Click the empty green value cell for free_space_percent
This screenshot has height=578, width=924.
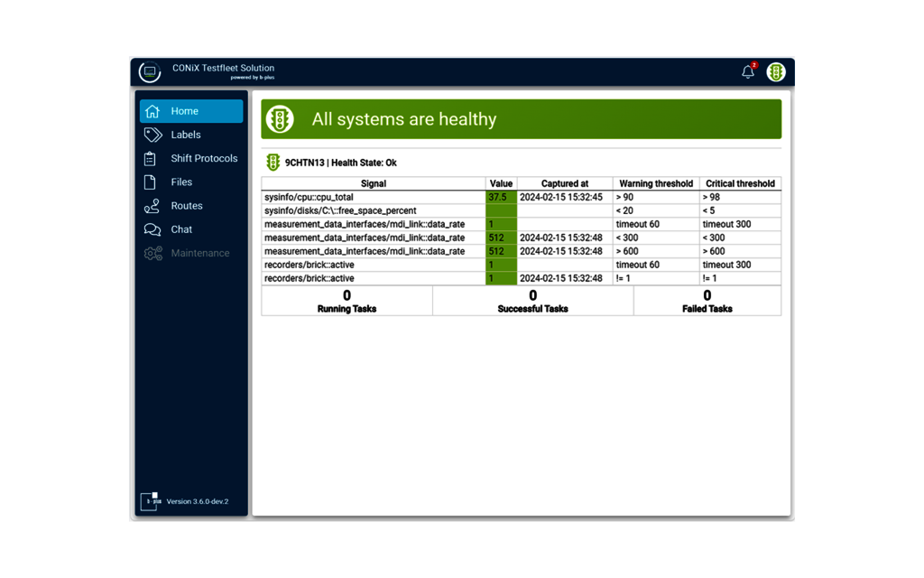coord(501,210)
